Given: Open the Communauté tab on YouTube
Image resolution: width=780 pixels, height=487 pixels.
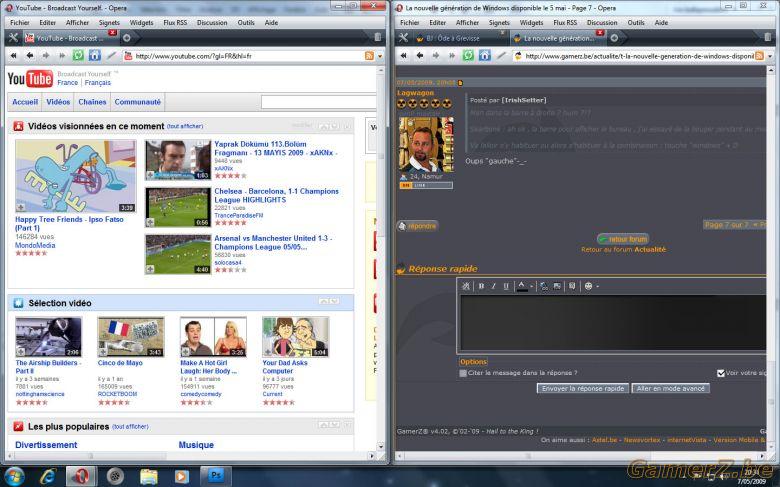Looking at the screenshot, I should click(137, 102).
